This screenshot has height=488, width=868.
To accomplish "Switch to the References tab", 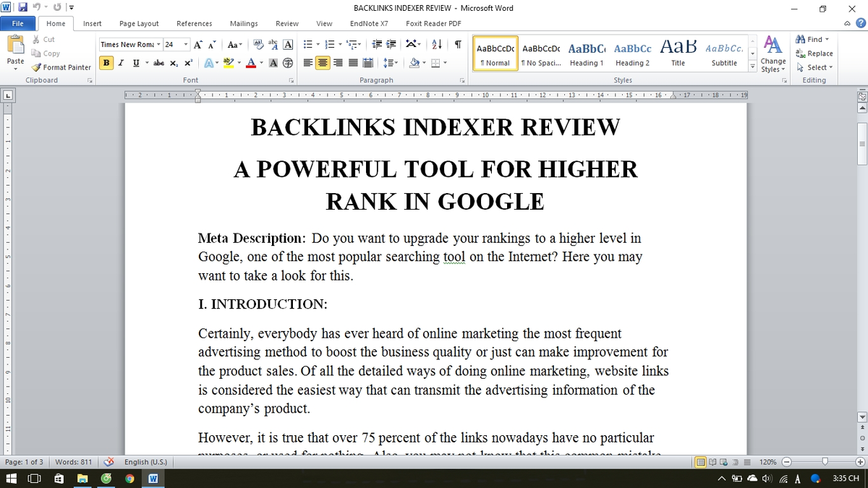I will pos(194,24).
